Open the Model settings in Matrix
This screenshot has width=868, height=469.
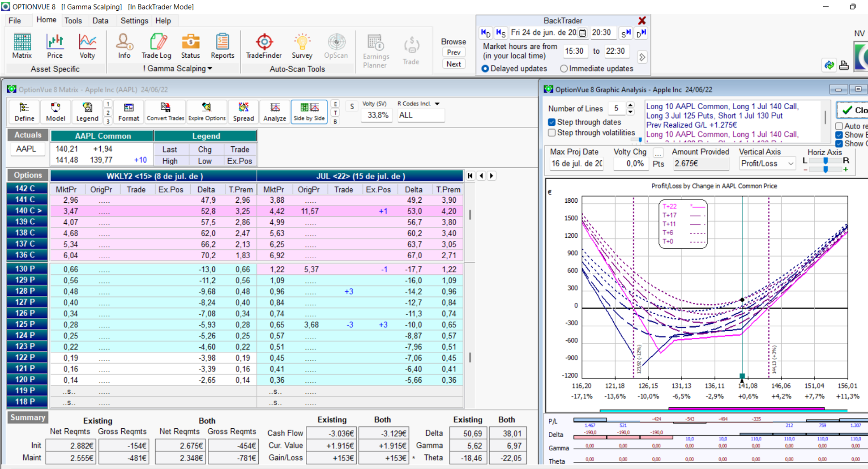56,111
